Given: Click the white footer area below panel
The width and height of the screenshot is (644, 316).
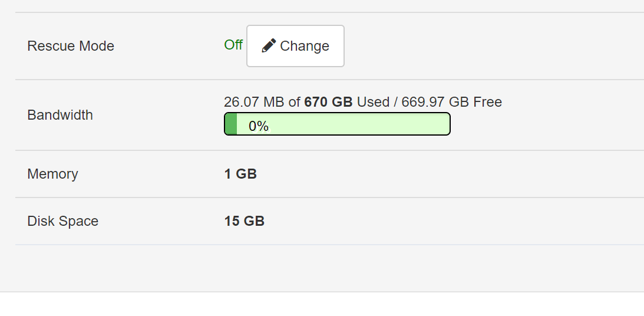Looking at the screenshot, I should click(x=322, y=304).
